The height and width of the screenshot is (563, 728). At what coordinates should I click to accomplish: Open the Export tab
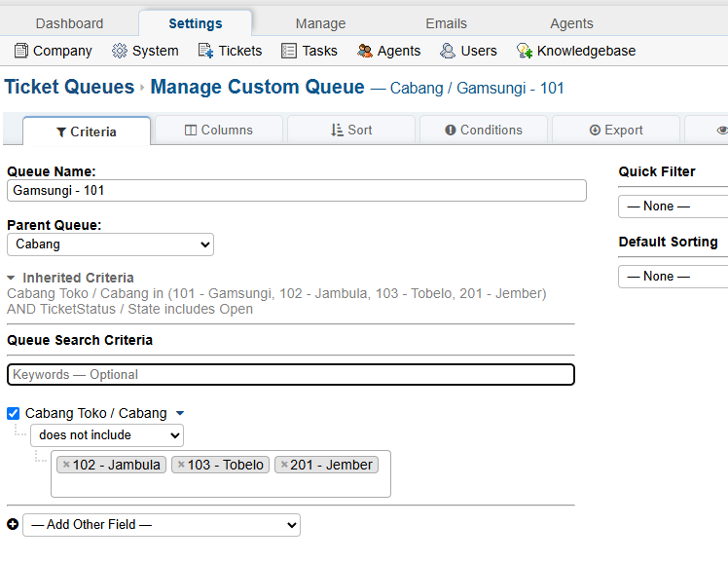click(616, 131)
